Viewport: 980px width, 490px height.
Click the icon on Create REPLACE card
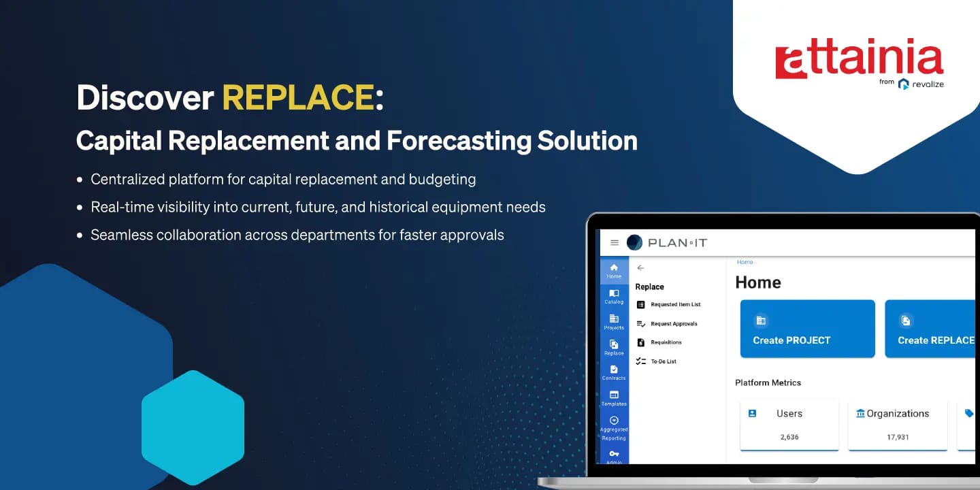pyautogui.click(x=906, y=321)
